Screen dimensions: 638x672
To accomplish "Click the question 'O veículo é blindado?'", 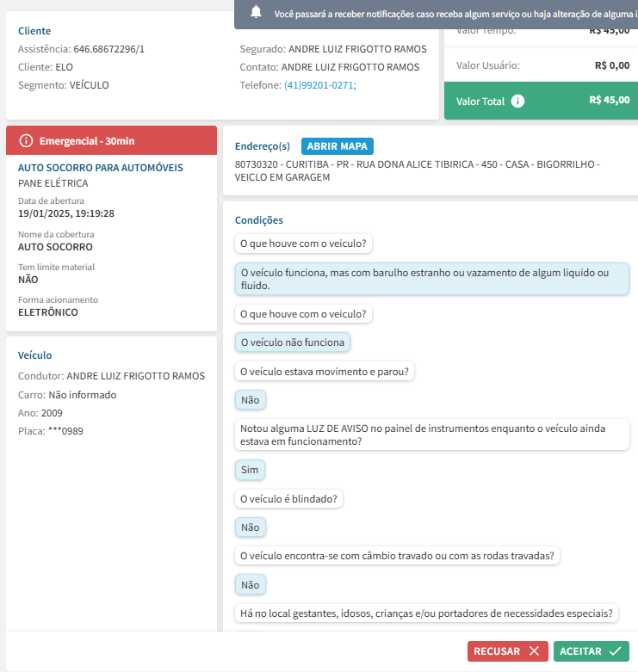I will pos(288,499).
